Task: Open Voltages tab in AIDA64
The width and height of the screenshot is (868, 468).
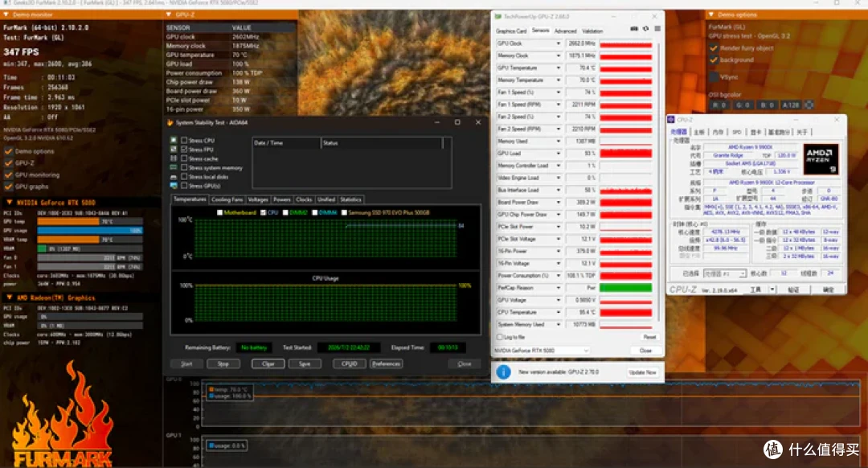Action: (258, 199)
